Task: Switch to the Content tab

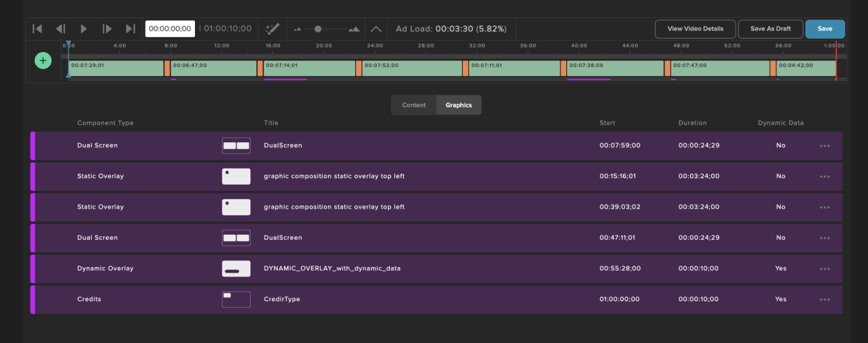Action: [x=414, y=105]
